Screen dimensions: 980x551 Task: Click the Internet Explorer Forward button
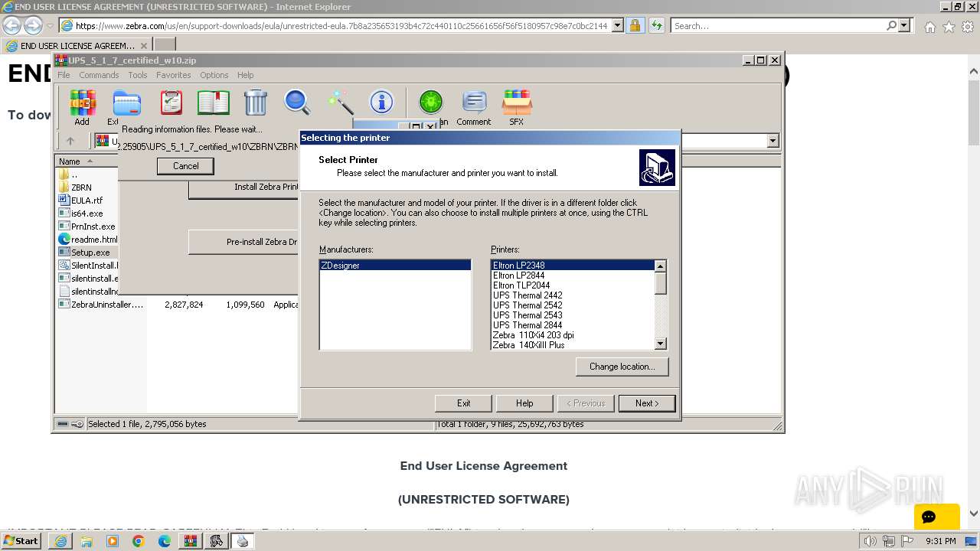pyautogui.click(x=33, y=25)
